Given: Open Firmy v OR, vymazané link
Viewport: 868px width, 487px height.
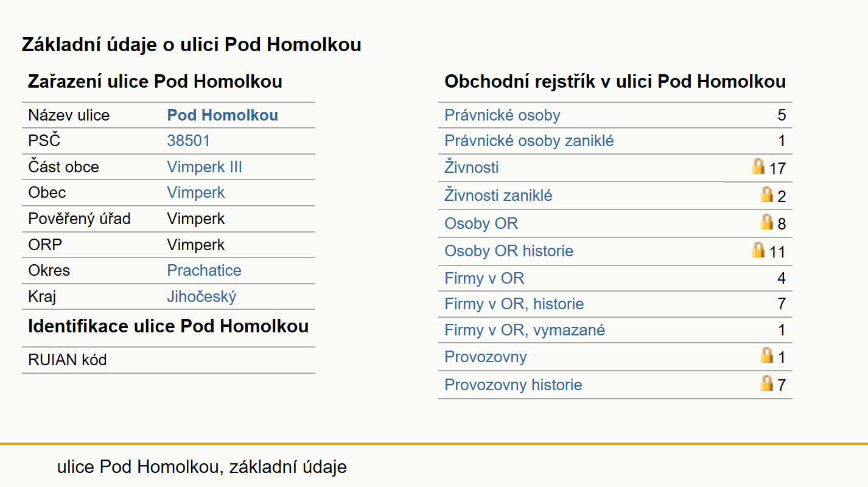Looking at the screenshot, I should 525,331.
